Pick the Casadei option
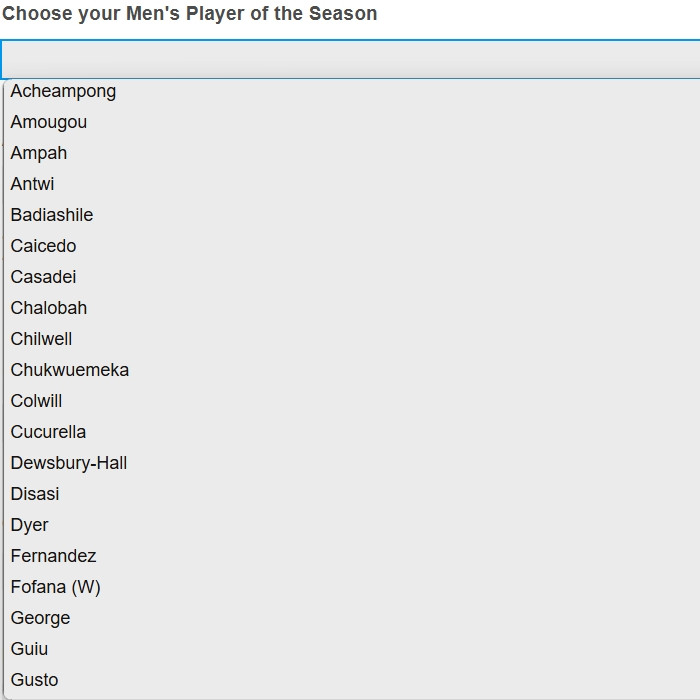700x700 pixels. point(352,277)
